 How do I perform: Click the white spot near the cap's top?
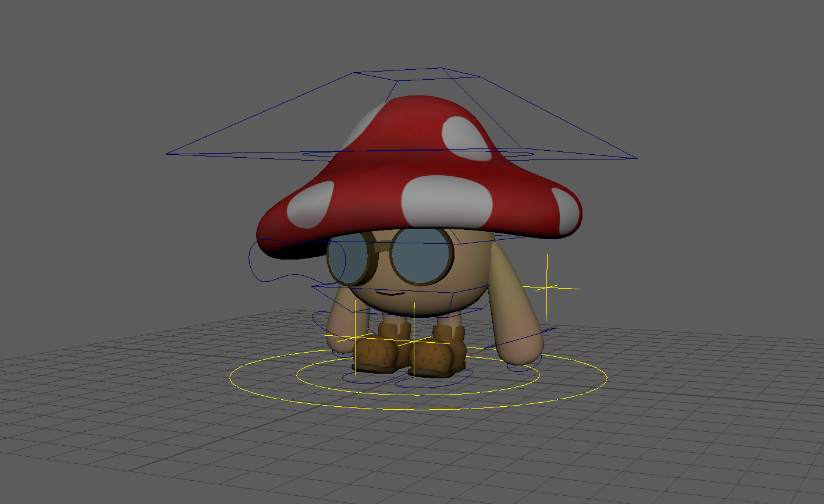point(466,137)
